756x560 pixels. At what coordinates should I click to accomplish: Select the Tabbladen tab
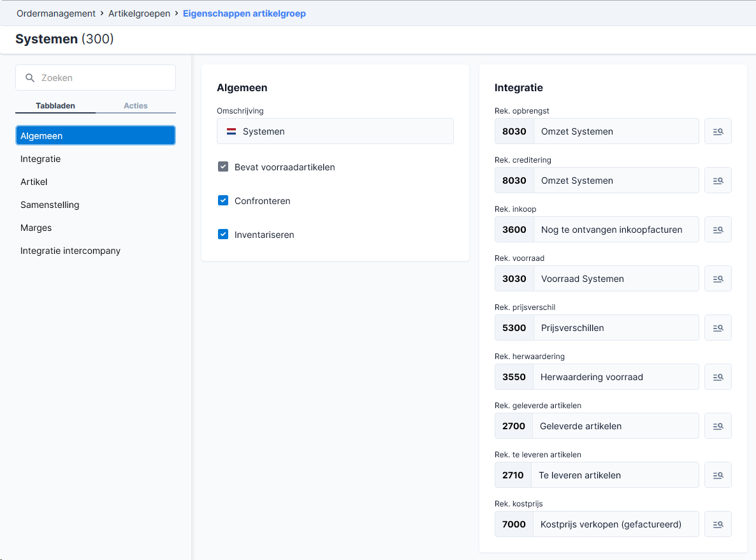pos(55,106)
